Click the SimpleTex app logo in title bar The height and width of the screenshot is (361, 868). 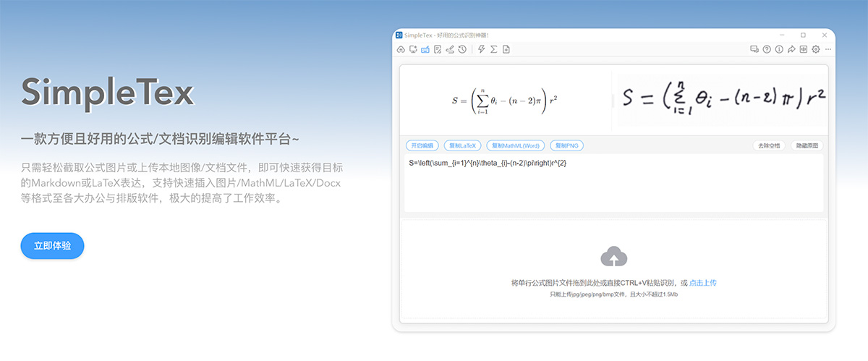point(399,35)
